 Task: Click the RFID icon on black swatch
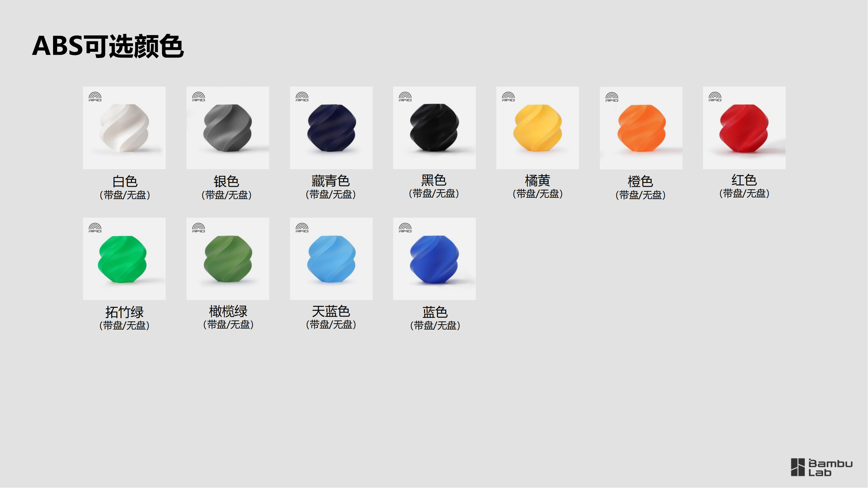[x=405, y=97]
